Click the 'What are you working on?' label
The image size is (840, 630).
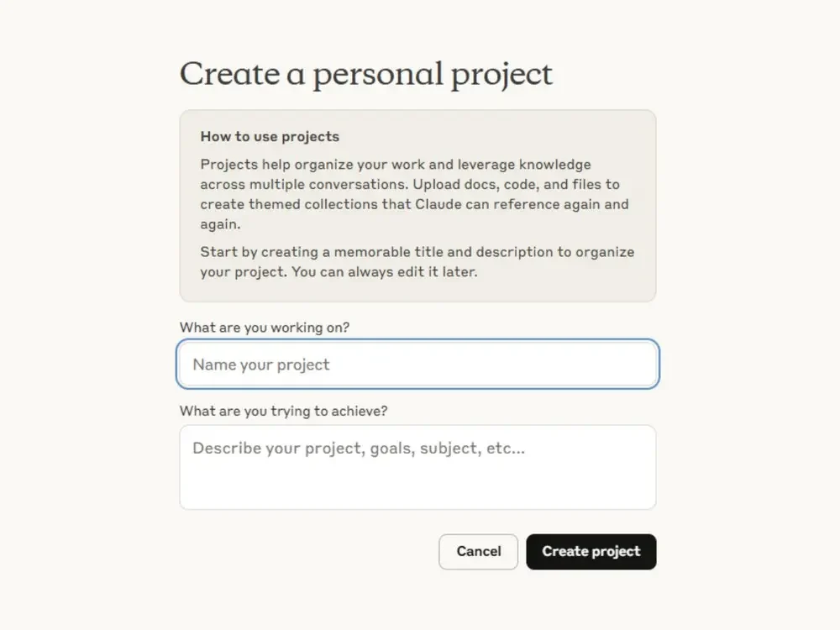click(265, 328)
